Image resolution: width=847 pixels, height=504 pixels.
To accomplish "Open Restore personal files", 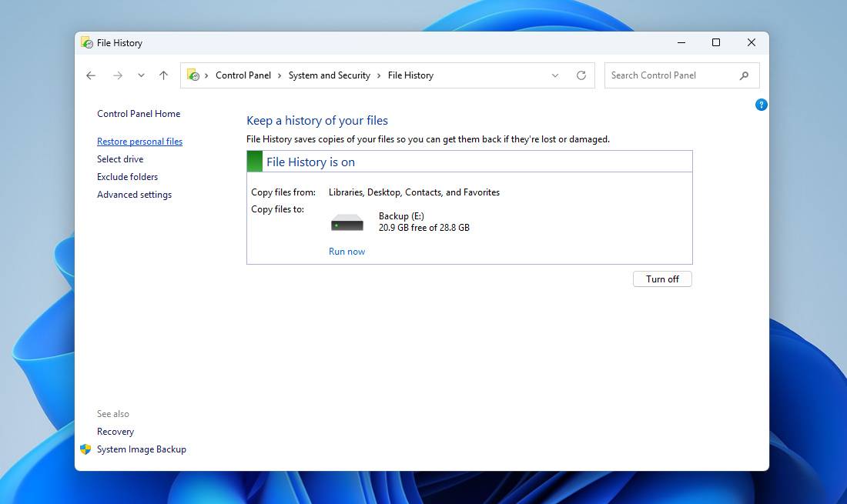I will [139, 141].
